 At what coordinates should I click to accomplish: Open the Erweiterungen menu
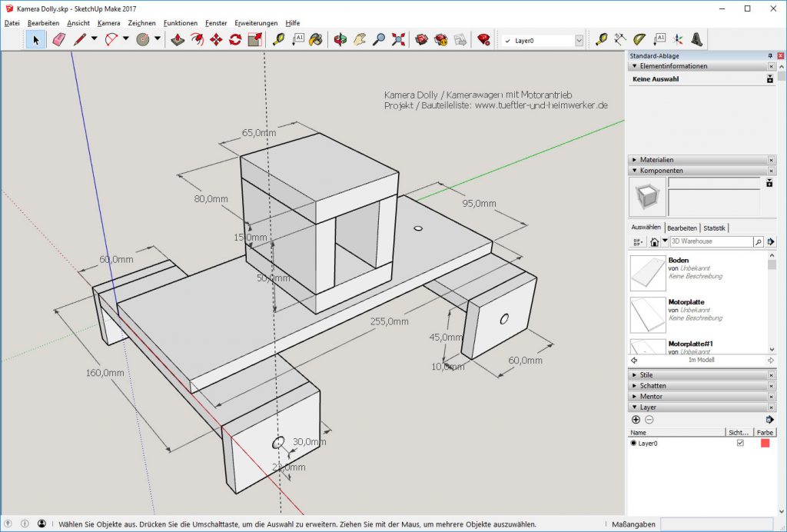[x=256, y=23]
